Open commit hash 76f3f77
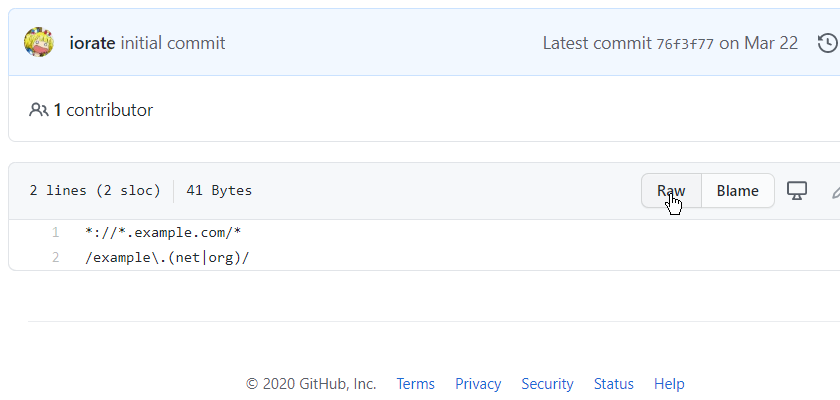Image resolution: width=840 pixels, height=400 pixels. click(x=685, y=43)
